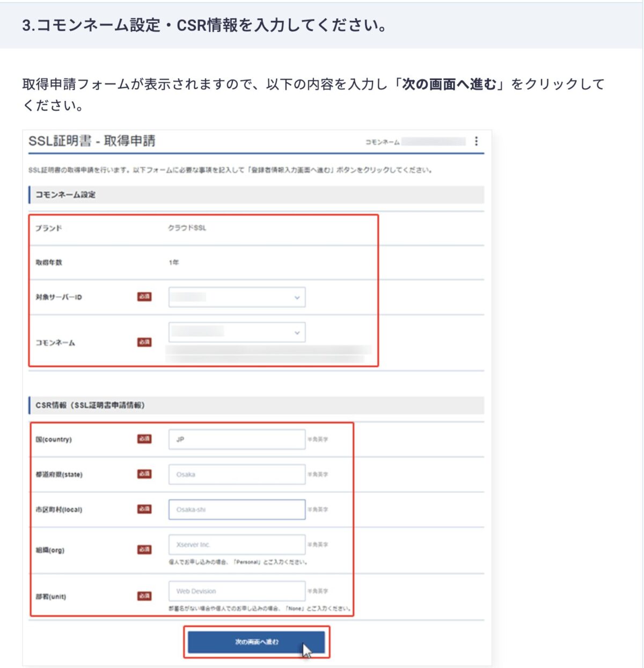Click the 必須 badge in 部署(unit) row
This screenshot has height=668, width=644.
144,596
